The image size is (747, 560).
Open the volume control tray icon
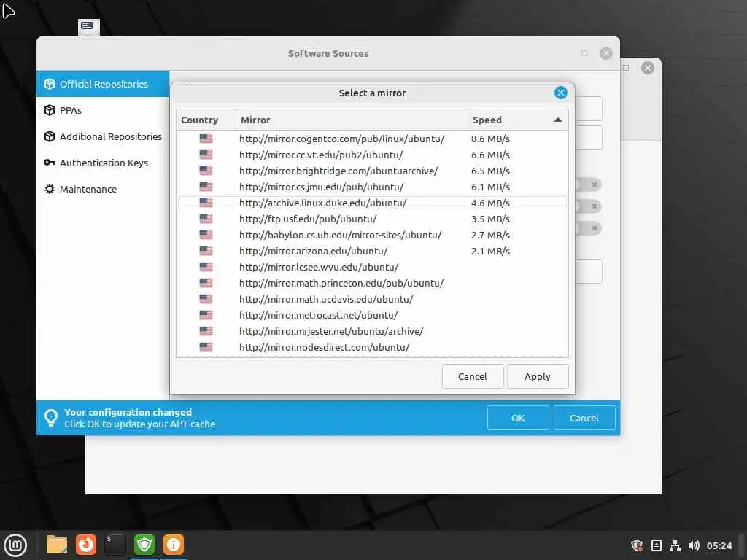pyautogui.click(x=694, y=545)
